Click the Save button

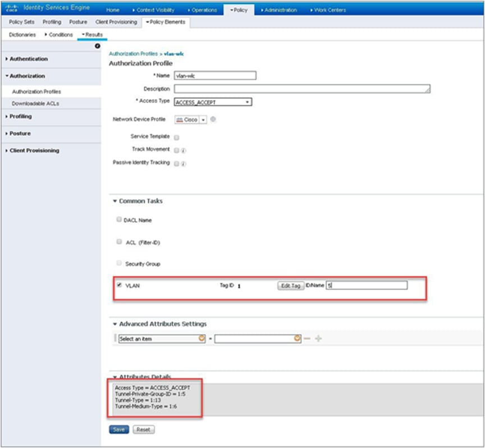[118, 429]
